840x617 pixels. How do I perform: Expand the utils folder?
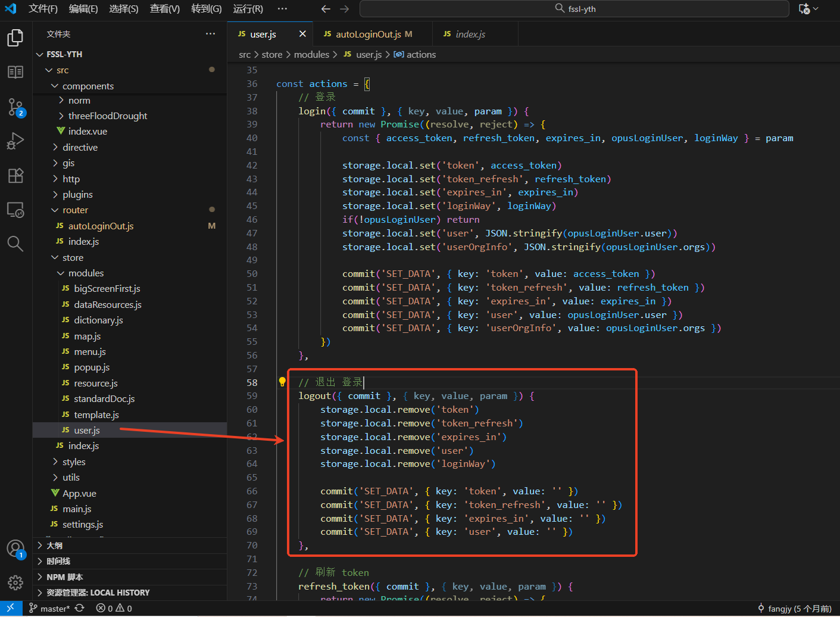(130, 477)
